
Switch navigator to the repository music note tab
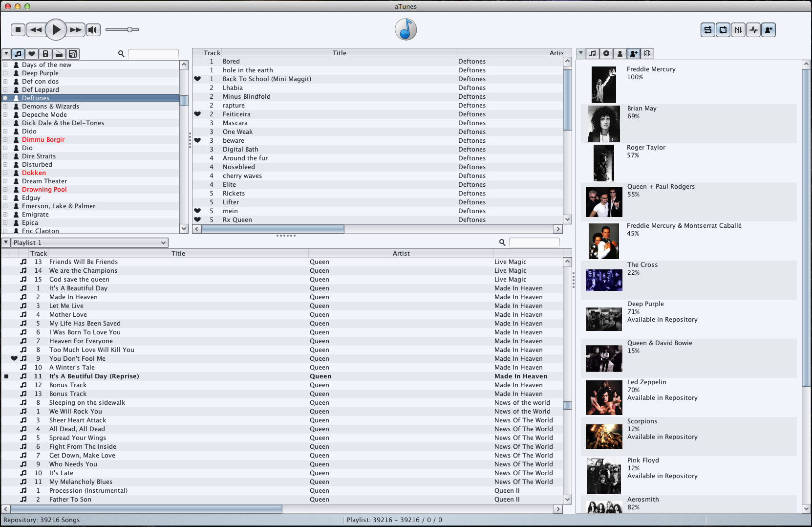point(18,54)
